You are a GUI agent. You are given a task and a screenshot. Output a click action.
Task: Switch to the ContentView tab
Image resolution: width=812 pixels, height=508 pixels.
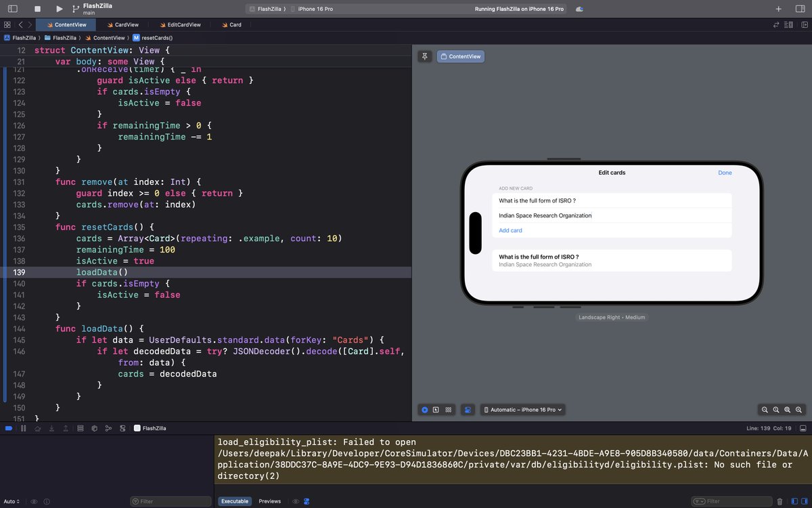pos(66,24)
